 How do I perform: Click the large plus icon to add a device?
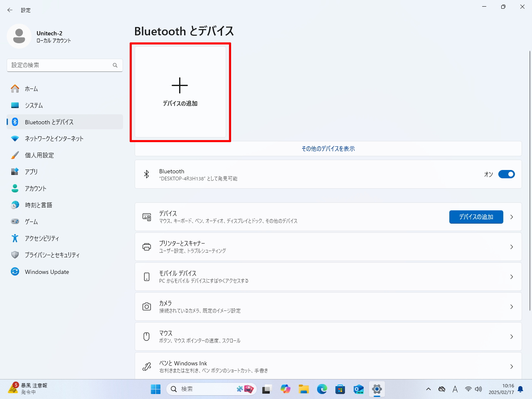coord(180,86)
